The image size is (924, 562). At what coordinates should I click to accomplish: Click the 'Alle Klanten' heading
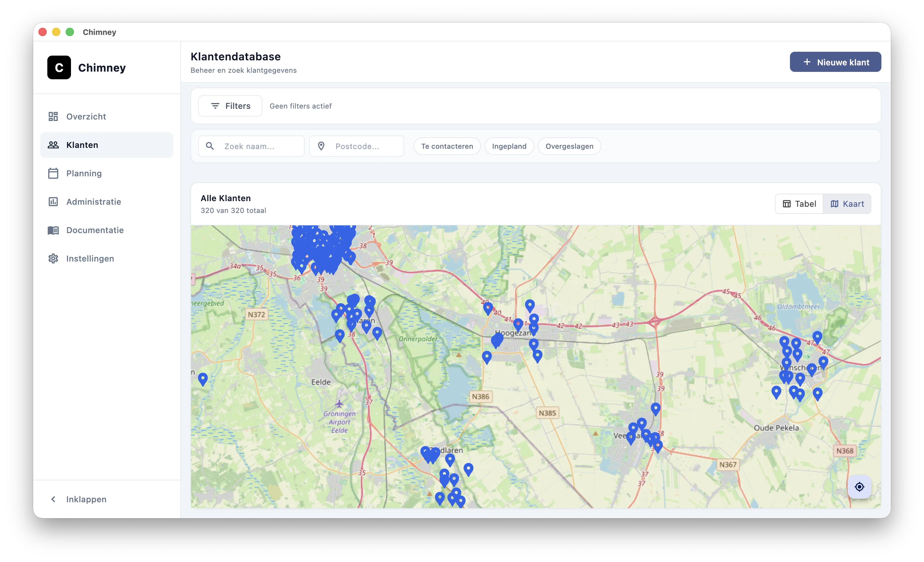pos(226,198)
